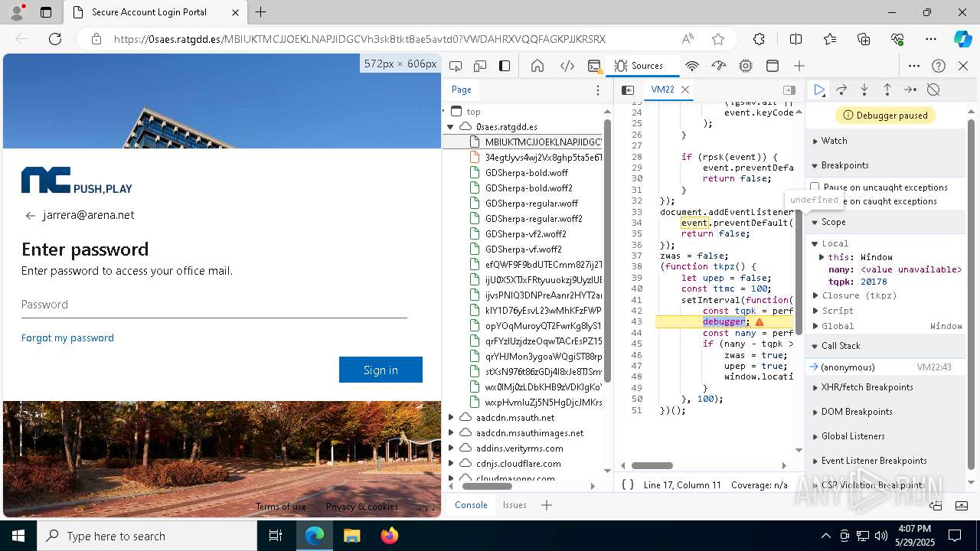
Task: Open Terms of use link
Action: [281, 507]
